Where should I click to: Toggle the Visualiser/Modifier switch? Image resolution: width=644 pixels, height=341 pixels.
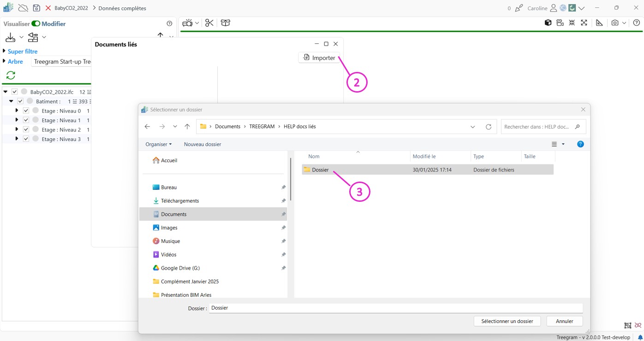pos(36,24)
